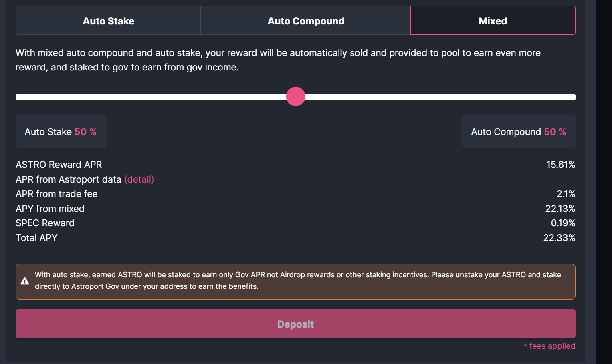Click the pink slider handle

(296, 97)
